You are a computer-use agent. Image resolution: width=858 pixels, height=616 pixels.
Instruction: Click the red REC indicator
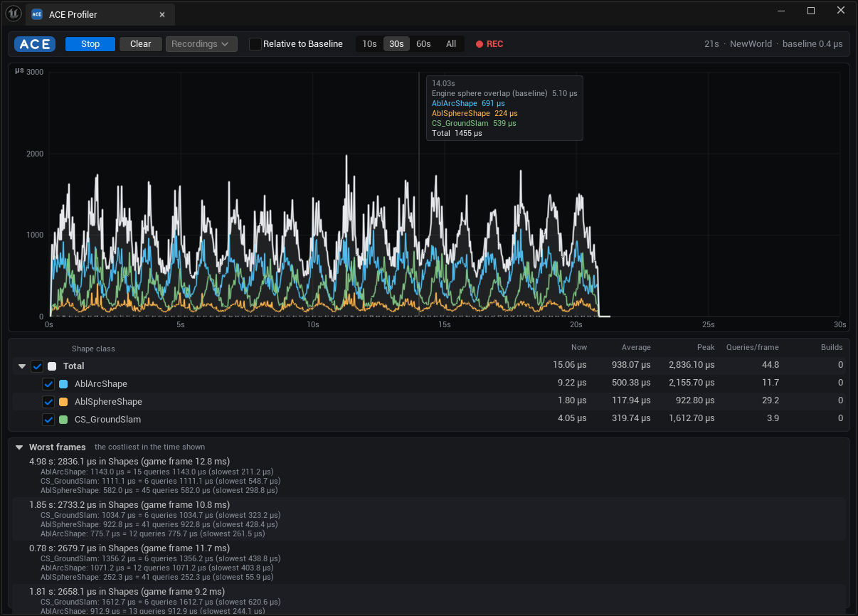[489, 44]
